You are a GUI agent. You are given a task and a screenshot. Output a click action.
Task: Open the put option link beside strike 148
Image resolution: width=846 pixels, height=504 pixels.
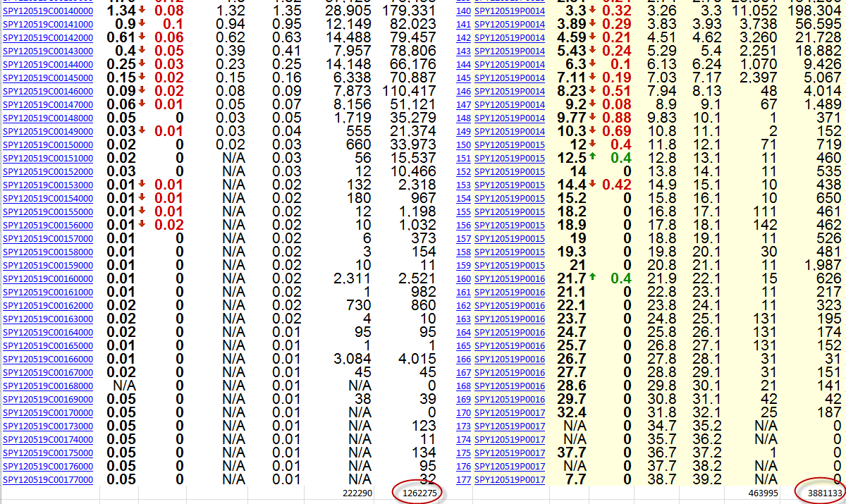(510, 118)
